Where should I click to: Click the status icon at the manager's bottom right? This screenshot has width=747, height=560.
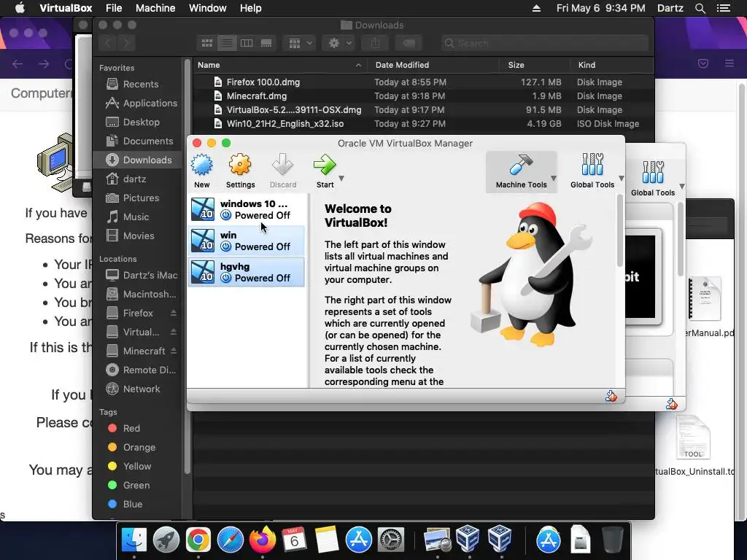611,396
